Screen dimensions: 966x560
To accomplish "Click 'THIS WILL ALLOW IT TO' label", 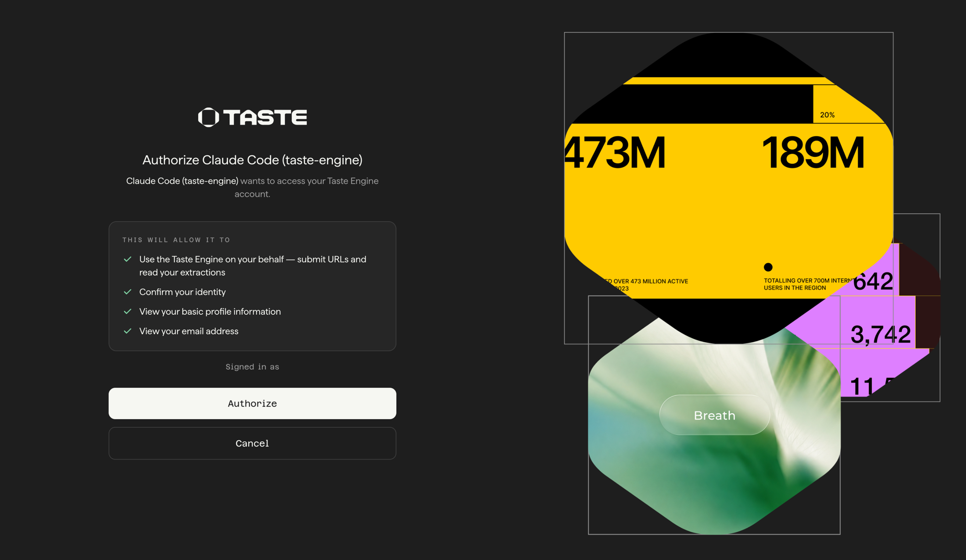I will (x=176, y=240).
